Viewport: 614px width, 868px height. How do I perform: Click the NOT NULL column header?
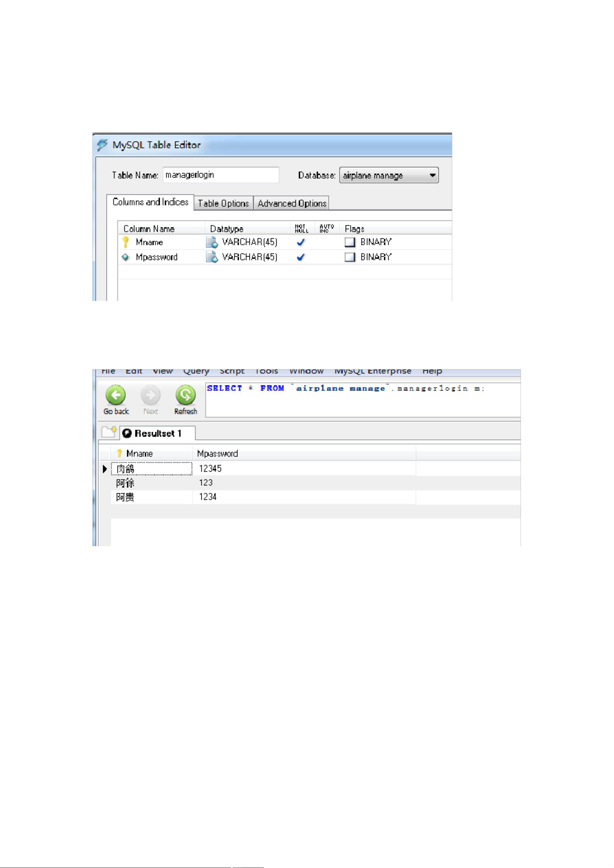[302, 228]
